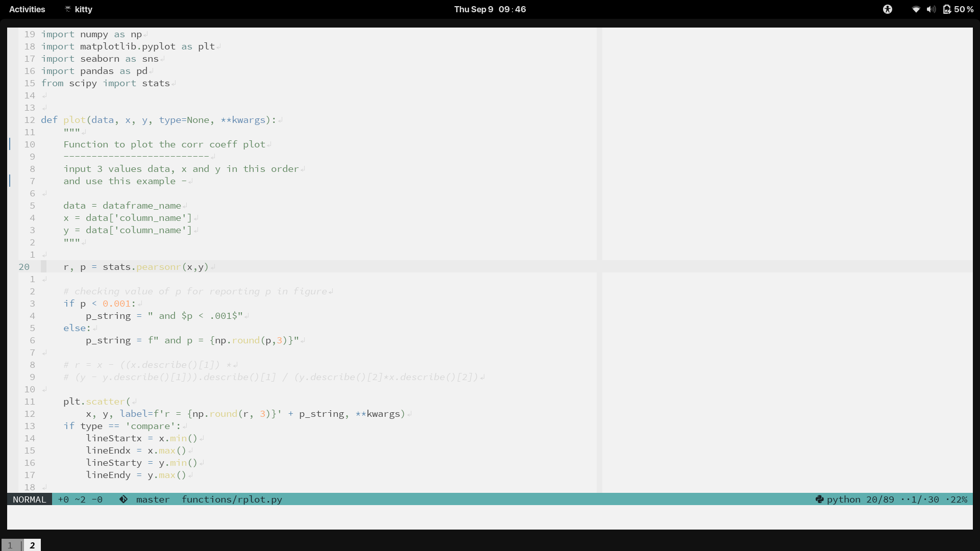Select kitty tab 2
This screenshot has height=551, width=980.
[x=32, y=545]
